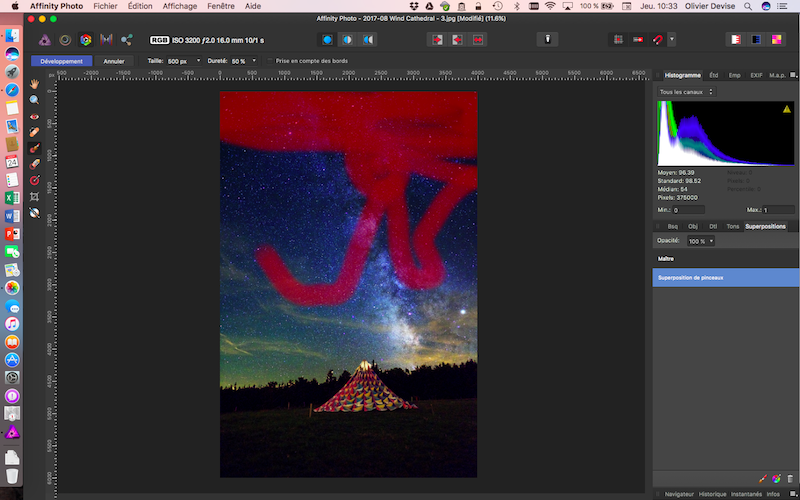
Task: Toggle the grid display icon
Action: tap(618, 40)
